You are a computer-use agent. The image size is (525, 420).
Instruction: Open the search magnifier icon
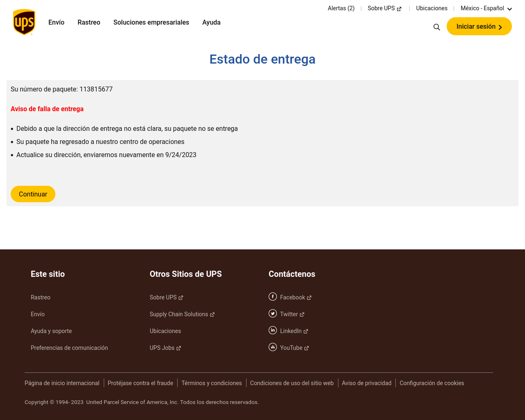click(437, 27)
